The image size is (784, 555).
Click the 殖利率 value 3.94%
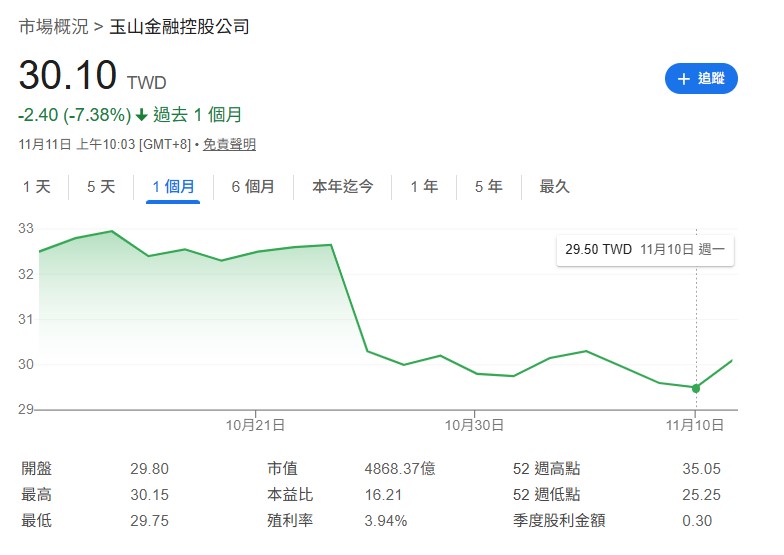coord(386,521)
